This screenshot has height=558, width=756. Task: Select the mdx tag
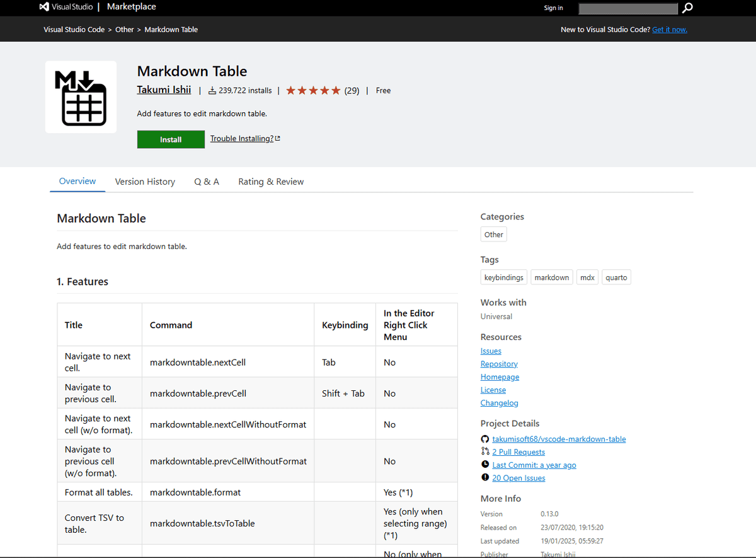tap(587, 277)
